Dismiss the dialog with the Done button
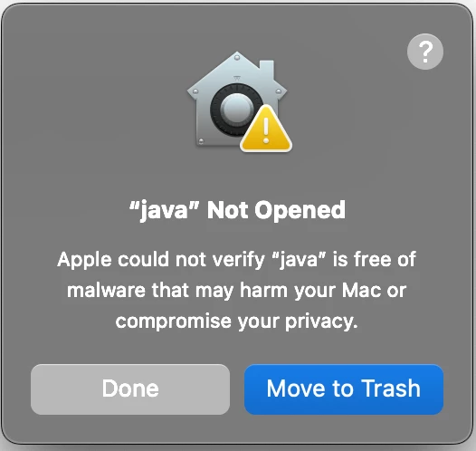 click(130, 389)
